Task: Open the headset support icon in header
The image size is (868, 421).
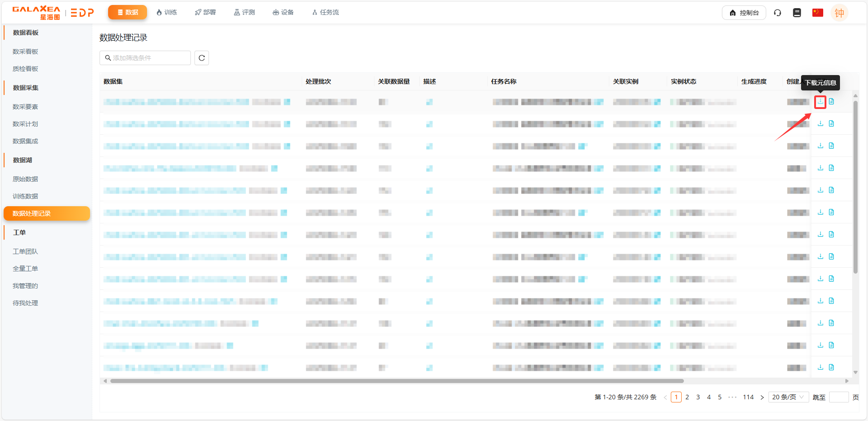Action: (x=778, y=13)
